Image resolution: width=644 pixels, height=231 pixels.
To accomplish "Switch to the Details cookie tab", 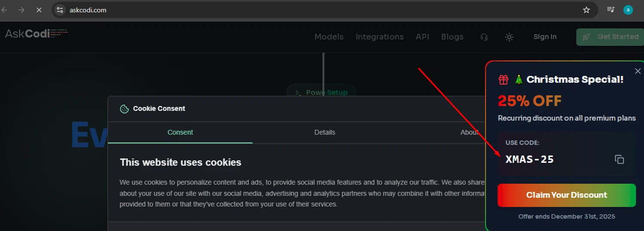I will 325,132.
